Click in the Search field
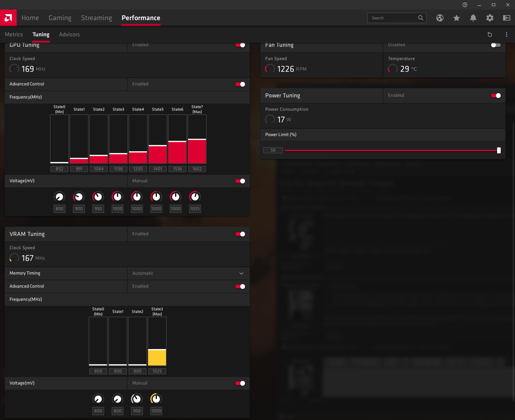The height and width of the screenshot is (420, 515). tap(397, 18)
